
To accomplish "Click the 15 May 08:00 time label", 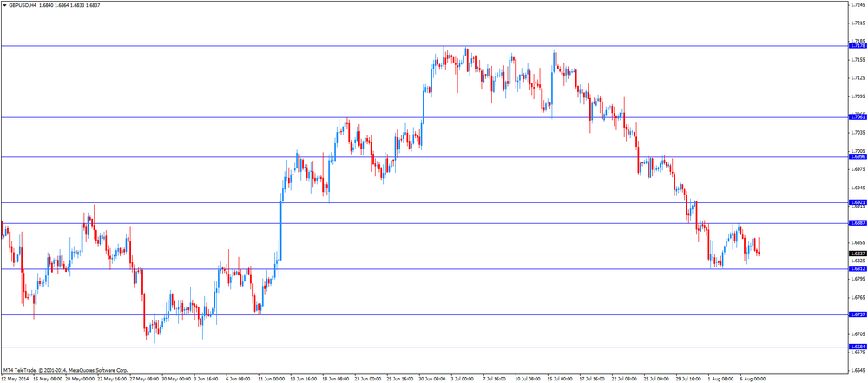I will point(48,379).
